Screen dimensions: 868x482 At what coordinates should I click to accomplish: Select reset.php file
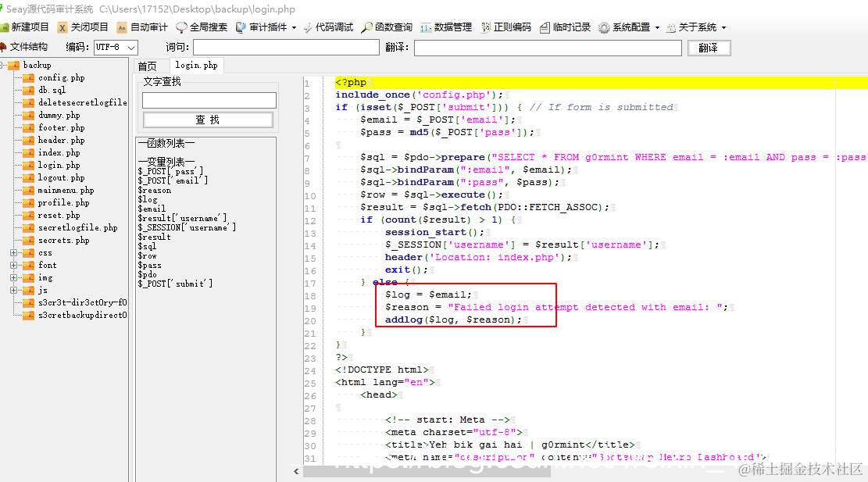coord(59,216)
